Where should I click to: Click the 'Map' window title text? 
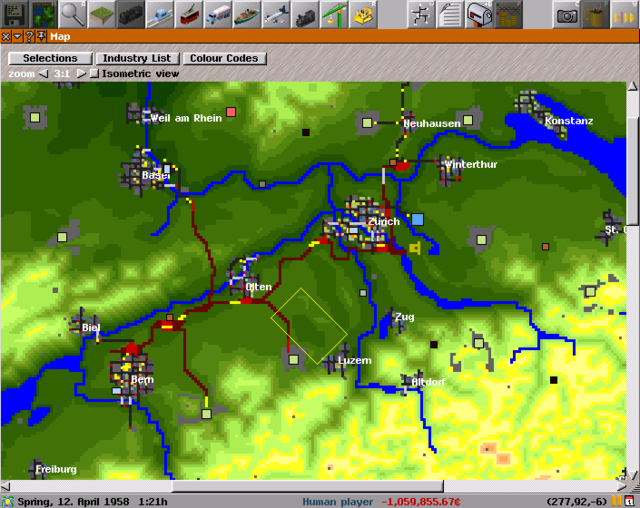click(x=60, y=37)
